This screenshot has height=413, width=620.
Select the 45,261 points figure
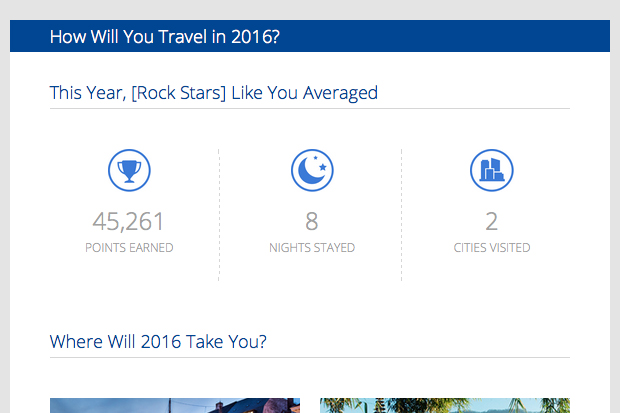pos(129,221)
